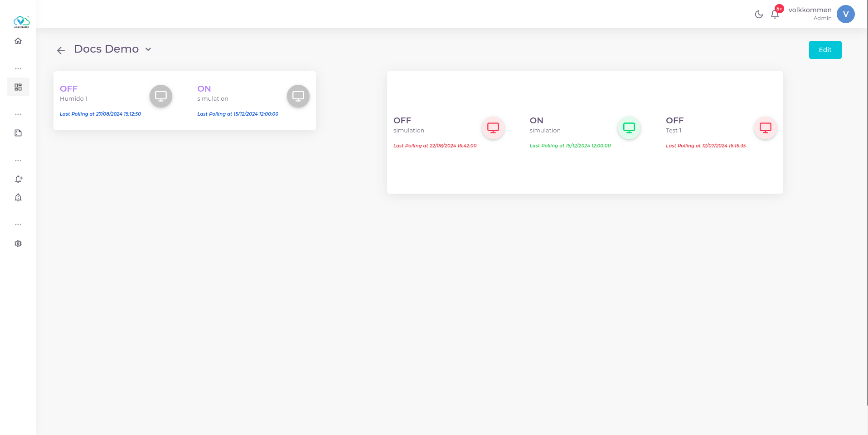This screenshot has width=868, height=435.
Task: Click the red monitor icon on Test 1 device
Action: [x=765, y=128]
